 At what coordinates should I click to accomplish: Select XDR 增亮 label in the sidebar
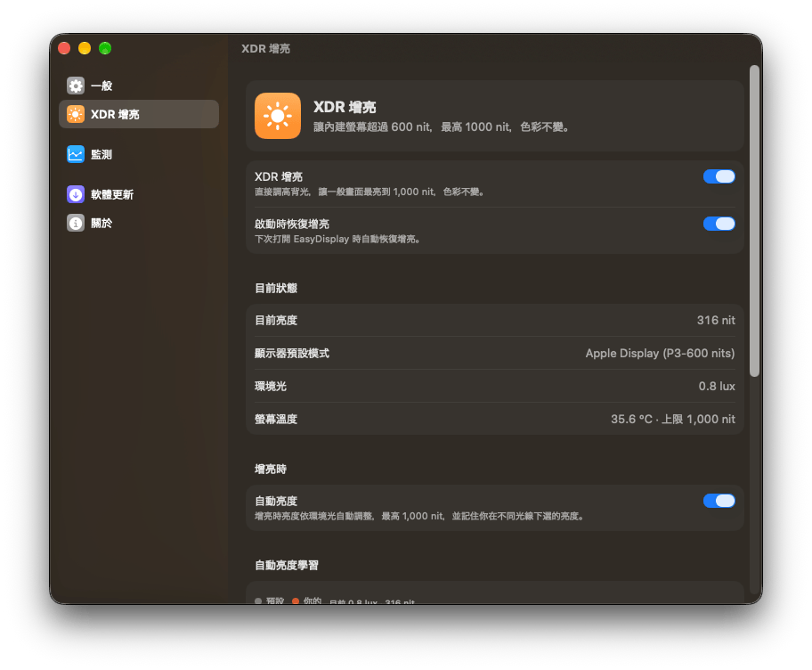coord(115,114)
